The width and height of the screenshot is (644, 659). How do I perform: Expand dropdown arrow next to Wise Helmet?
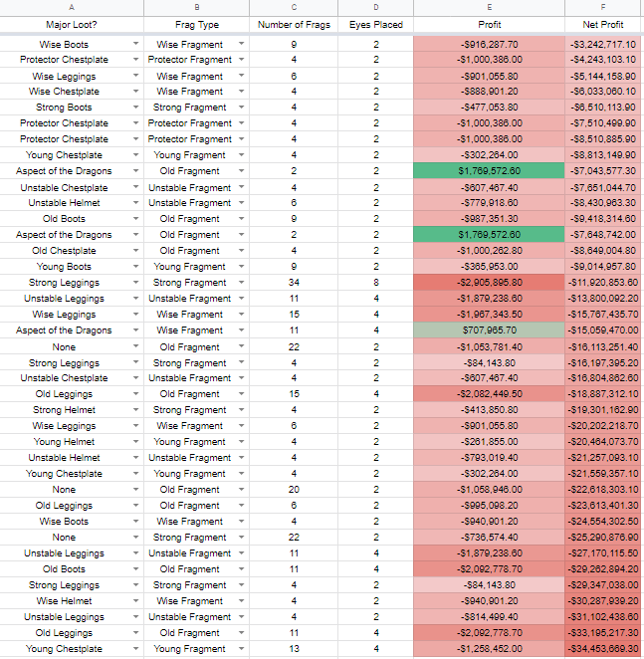click(135, 601)
